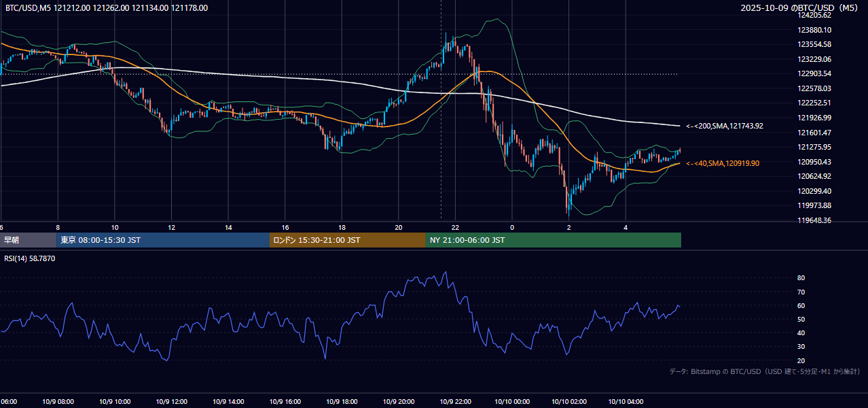This screenshot has width=868, height=408.
Task: Click the NY 21:00-06:00 JST session bar
Action: coord(554,240)
